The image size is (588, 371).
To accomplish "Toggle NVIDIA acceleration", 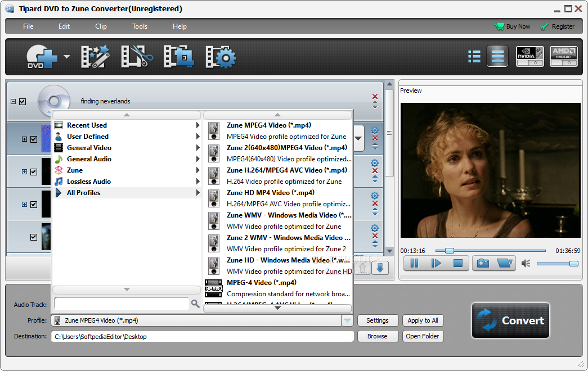I will [530, 56].
